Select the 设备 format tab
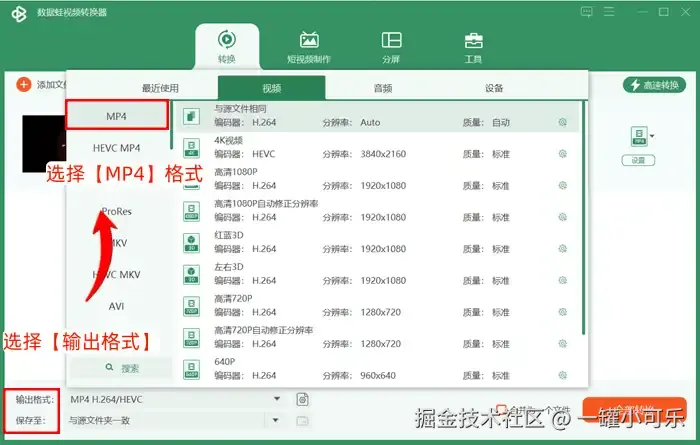 tap(494, 88)
